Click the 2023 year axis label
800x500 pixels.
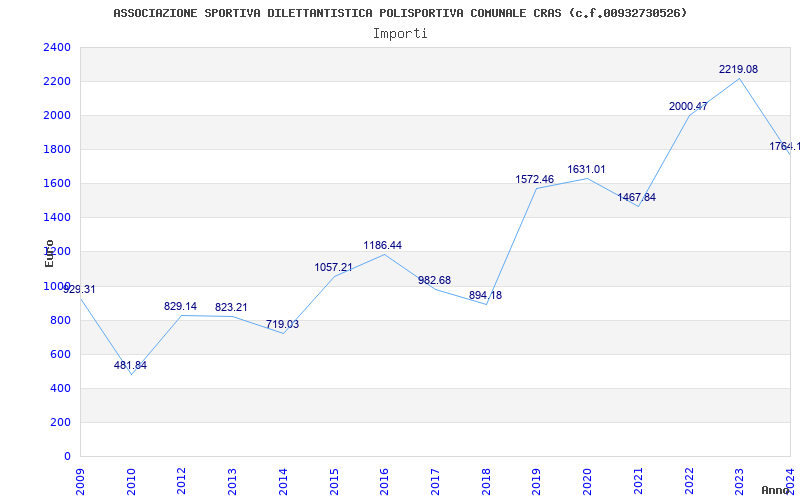740,481
